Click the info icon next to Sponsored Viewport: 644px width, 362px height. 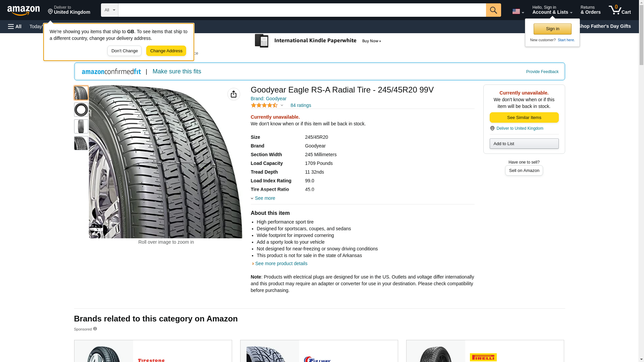[95, 329]
